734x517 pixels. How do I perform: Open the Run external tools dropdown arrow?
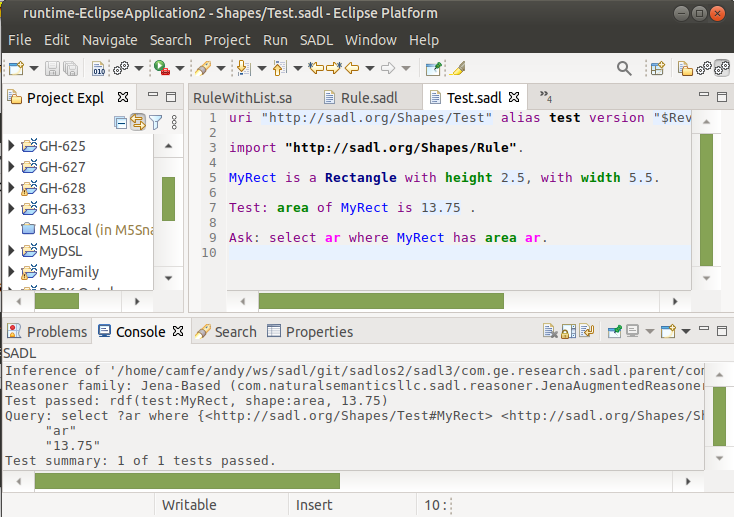[x=180, y=68]
